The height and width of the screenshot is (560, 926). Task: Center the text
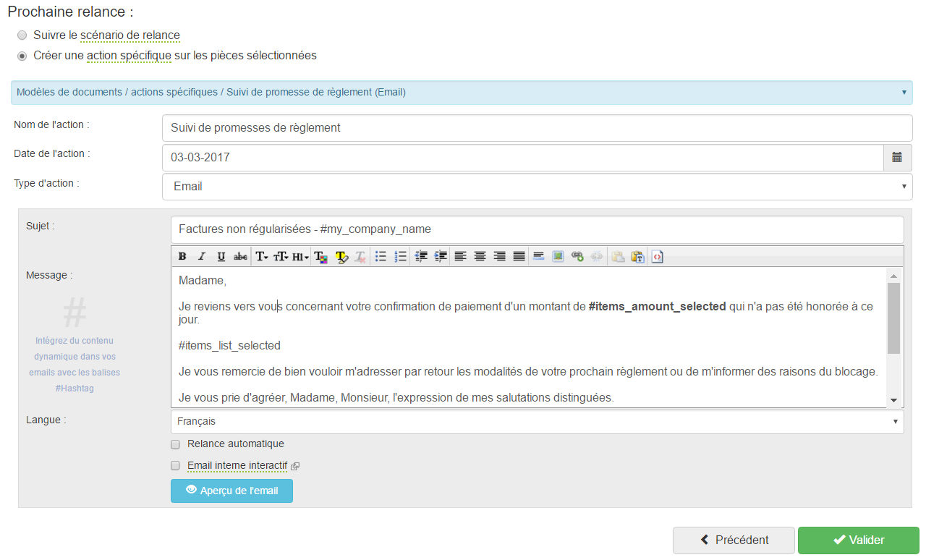(480, 256)
